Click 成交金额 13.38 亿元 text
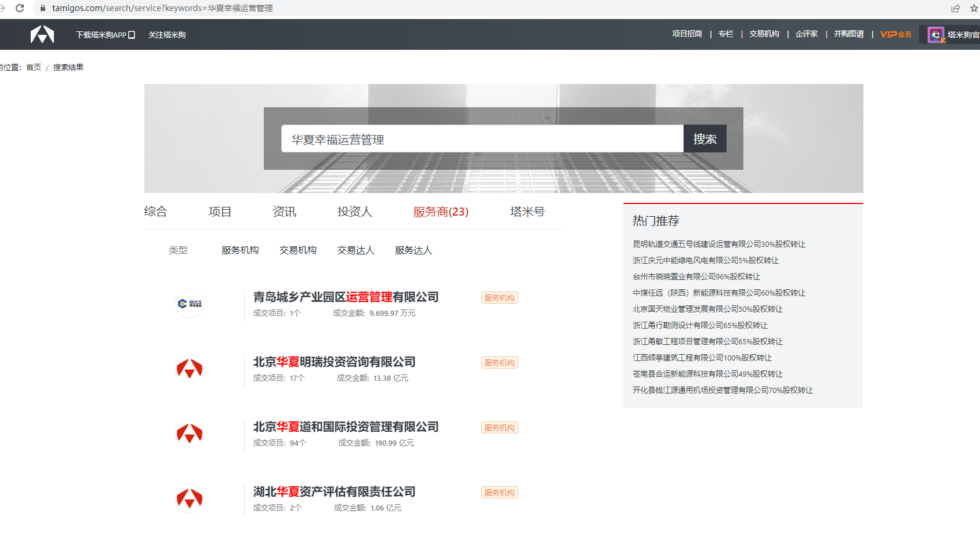The width and height of the screenshot is (980, 539). [x=372, y=378]
